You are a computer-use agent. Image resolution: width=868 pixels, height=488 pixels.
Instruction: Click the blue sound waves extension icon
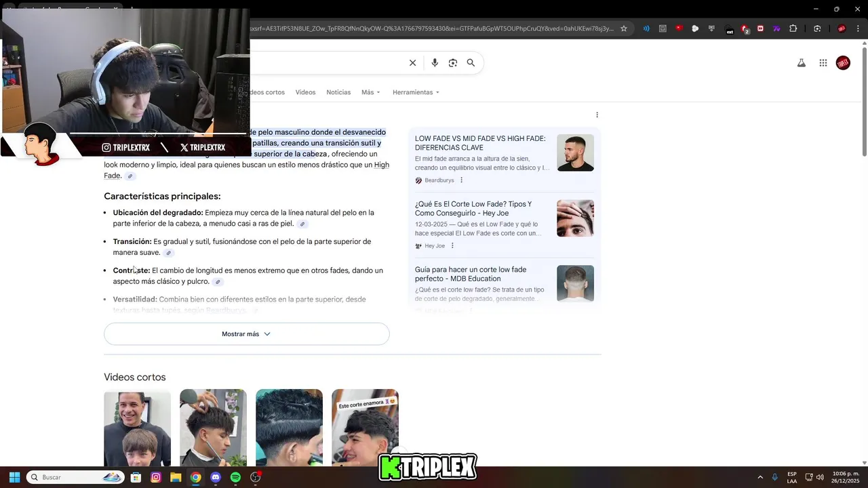point(646,28)
